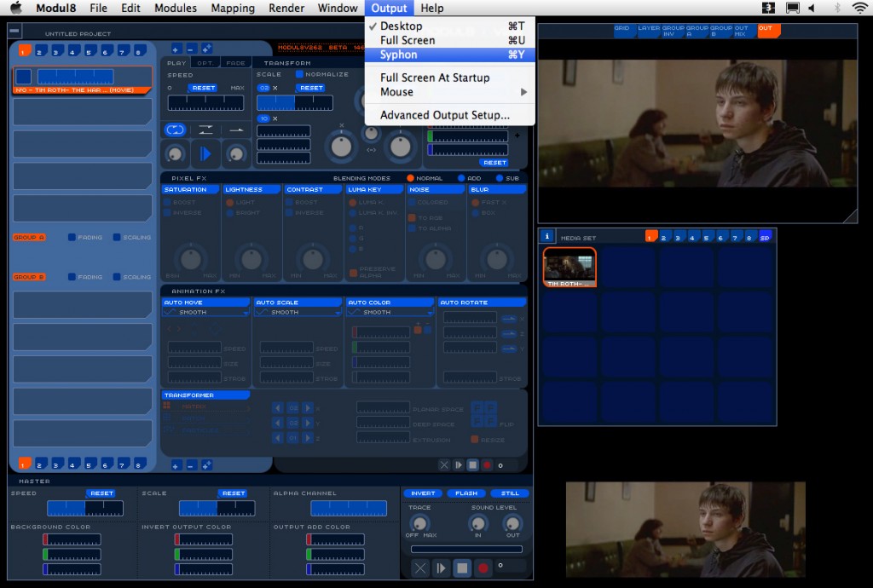873x588 pixels.
Task: Click the layer sequencer clear X icon
Action: pos(443,465)
